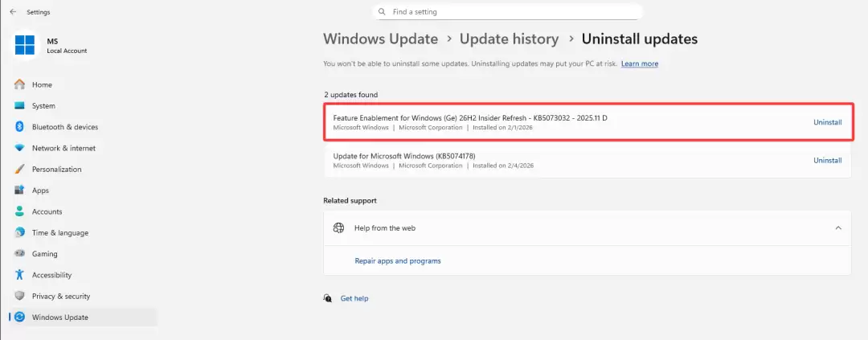Click the Settings window title text
Image resolution: width=868 pixels, height=340 pixels.
39,12
